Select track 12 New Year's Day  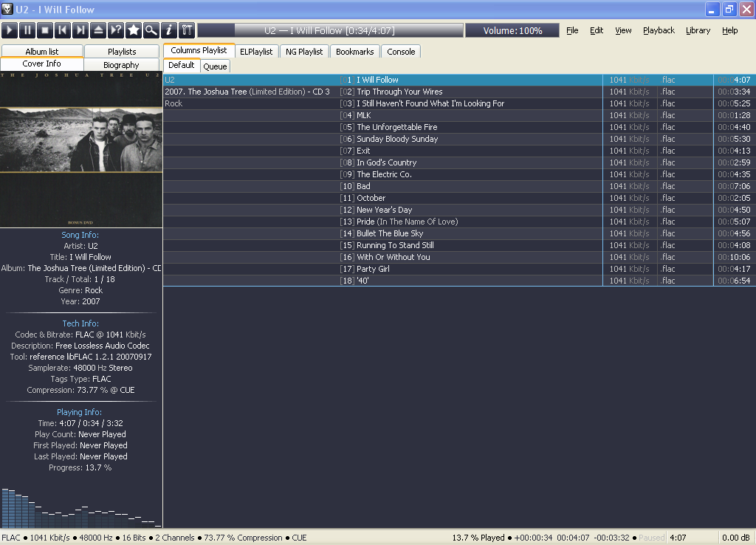pos(459,210)
